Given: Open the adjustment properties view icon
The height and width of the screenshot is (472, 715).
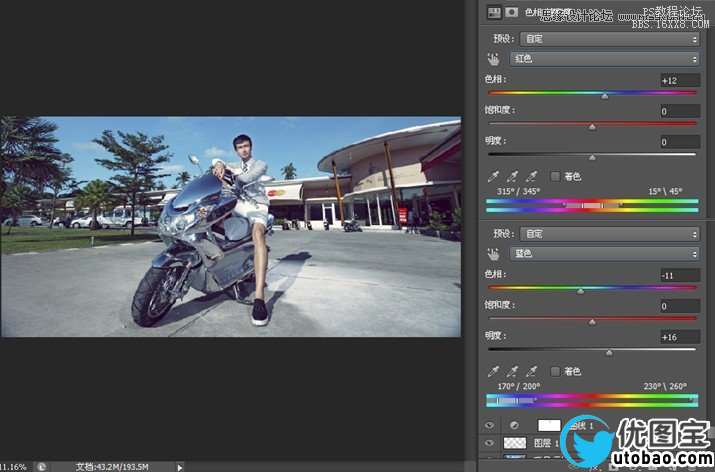Looking at the screenshot, I should click(493, 13).
